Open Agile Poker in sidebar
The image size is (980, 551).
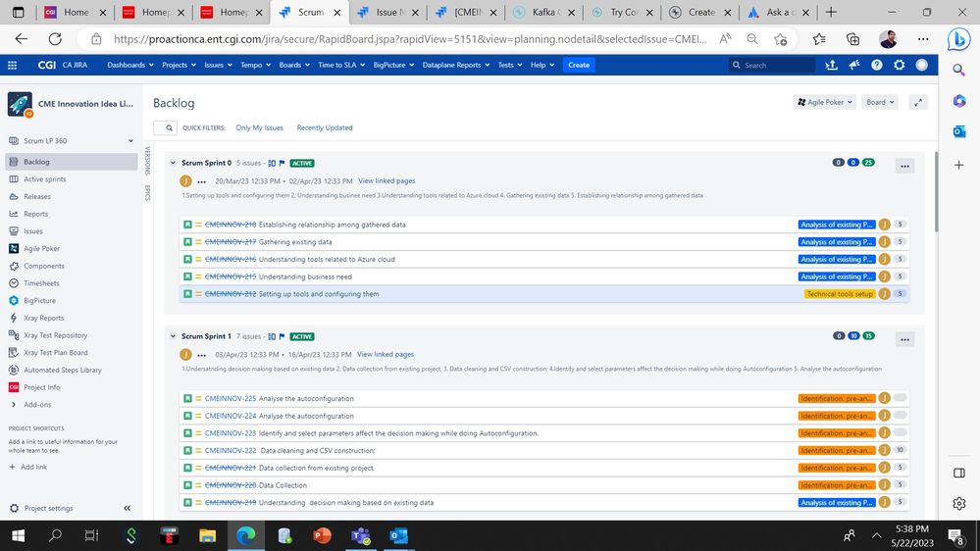42,249
